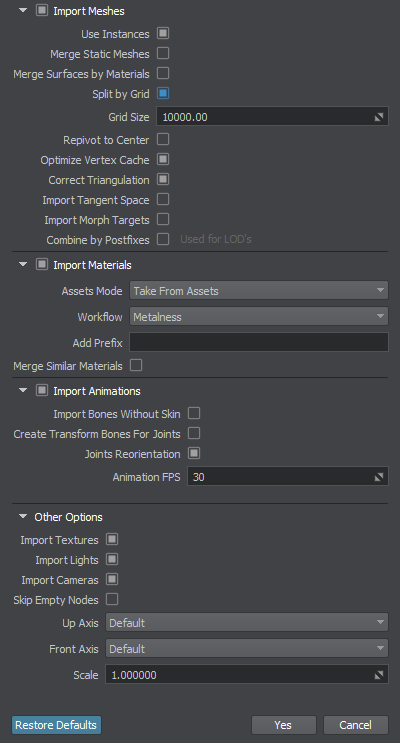
Task: Click the Animation FPS drag-adjust arrow icon
Action: tap(379, 477)
